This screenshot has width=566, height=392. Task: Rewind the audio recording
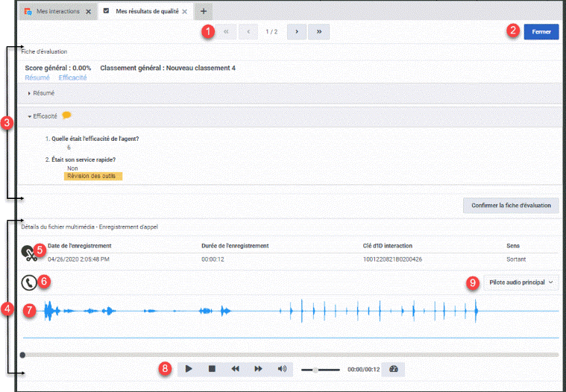[235, 369]
